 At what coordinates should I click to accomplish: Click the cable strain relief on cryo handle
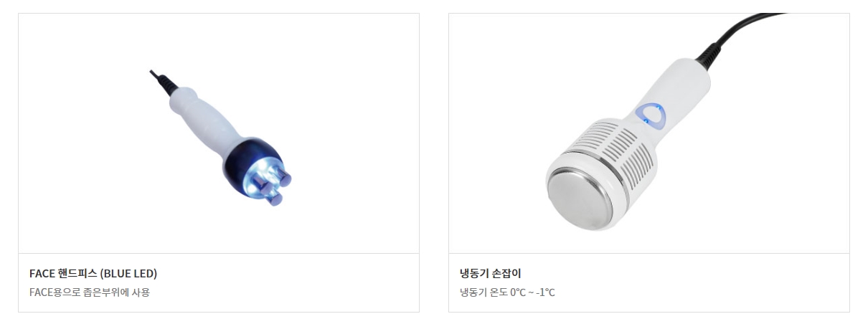click(707, 55)
